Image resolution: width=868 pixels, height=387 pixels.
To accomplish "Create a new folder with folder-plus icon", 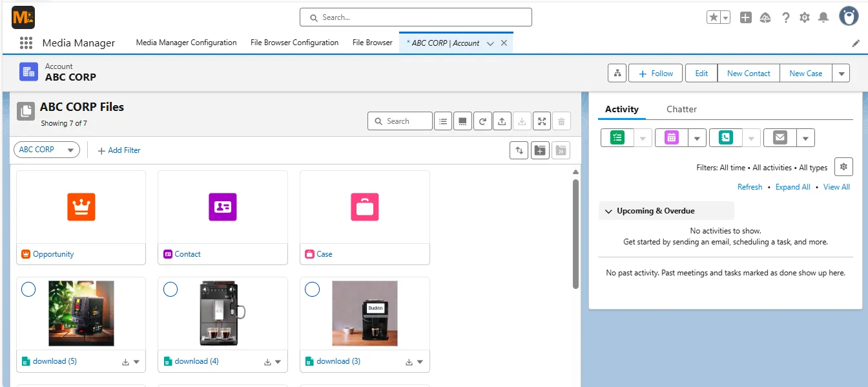I will tap(540, 150).
